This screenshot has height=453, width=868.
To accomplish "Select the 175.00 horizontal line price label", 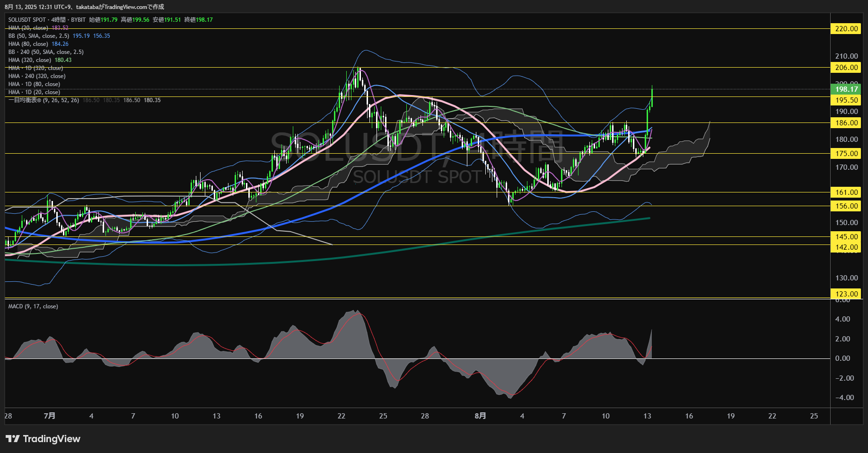I will tap(846, 154).
